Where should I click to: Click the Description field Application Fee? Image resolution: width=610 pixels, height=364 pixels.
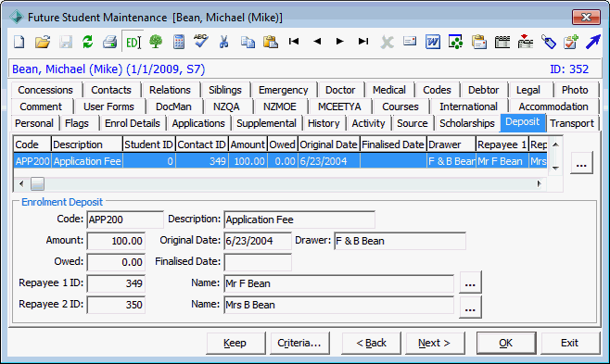299,220
